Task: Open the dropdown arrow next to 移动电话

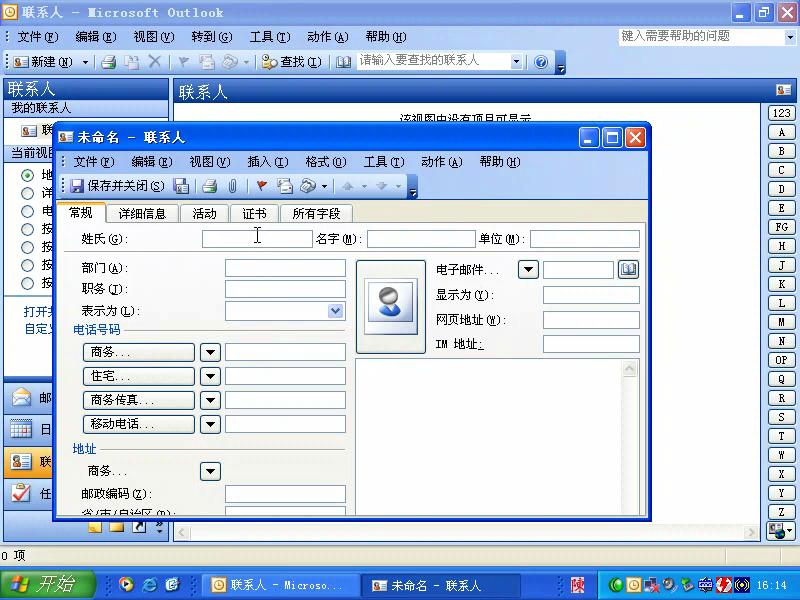Action: click(210, 424)
